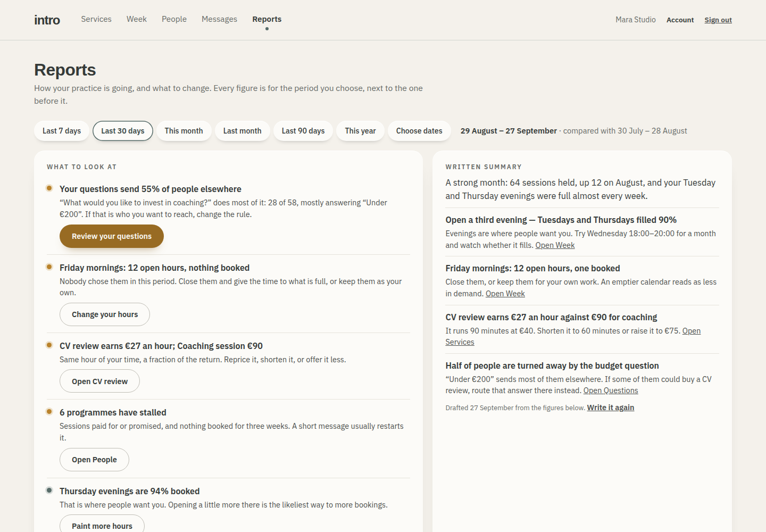The height and width of the screenshot is (532, 766).
Task: Choose the Last 7 days range
Action: pos(62,131)
